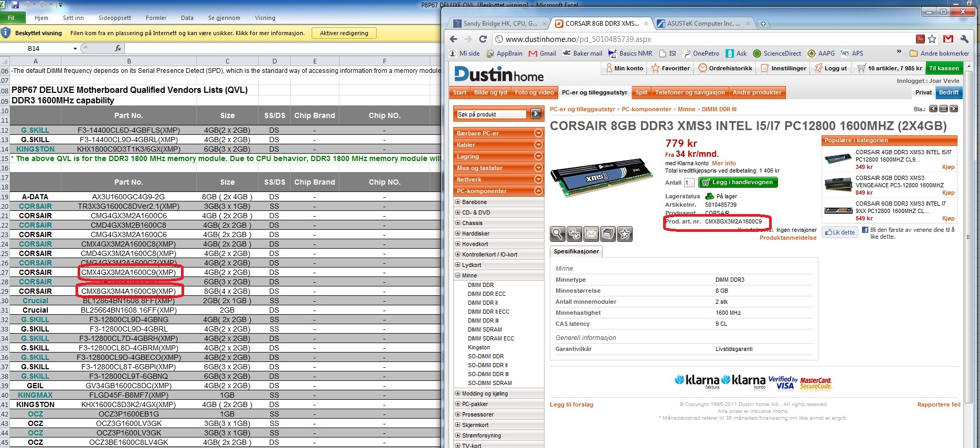Expand the Lagring sidebar category
The height and width of the screenshot is (448, 980).
click(x=538, y=156)
